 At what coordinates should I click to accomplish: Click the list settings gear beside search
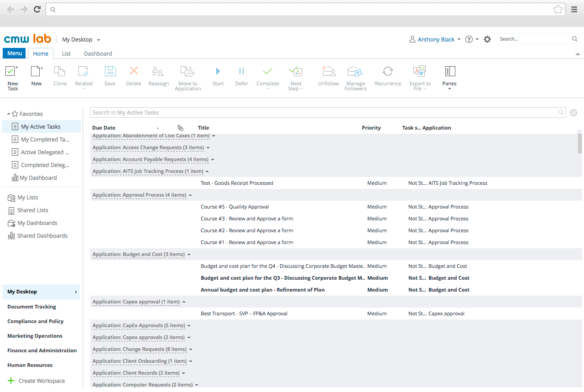[574, 113]
